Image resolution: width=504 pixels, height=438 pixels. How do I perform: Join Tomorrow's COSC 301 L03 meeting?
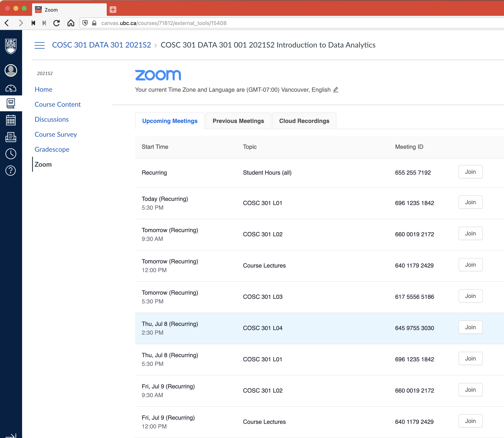pos(470,296)
